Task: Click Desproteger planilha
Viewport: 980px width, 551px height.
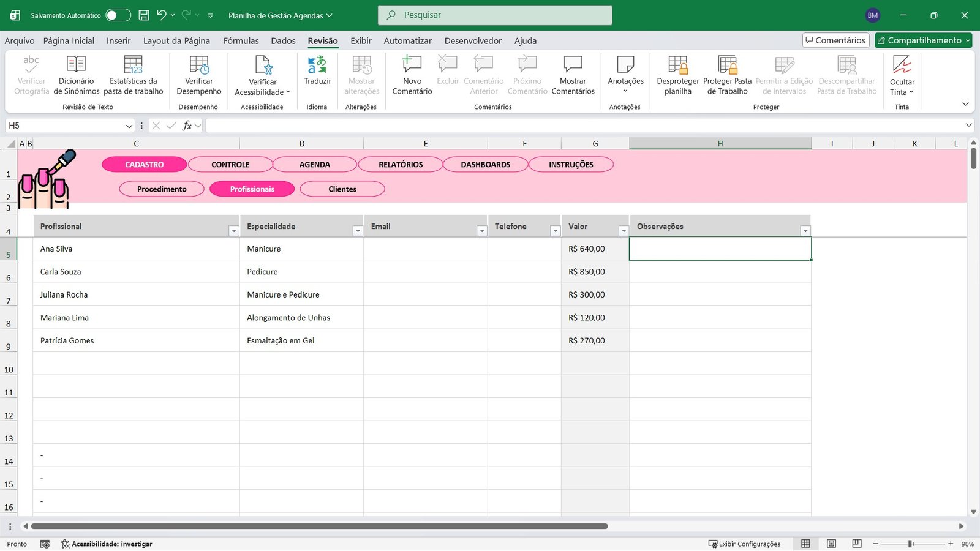Action: coord(677,75)
